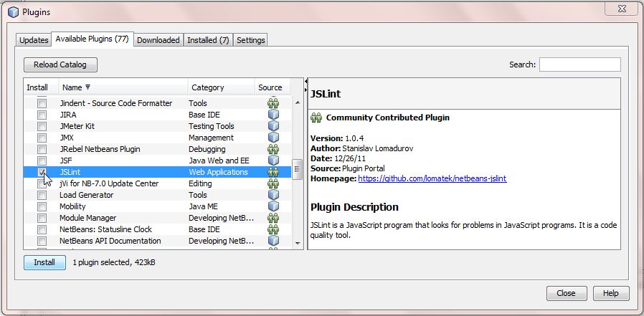The width and height of the screenshot is (644, 316).
Task: Click source cube icon in Mobility row
Action: coord(273,206)
